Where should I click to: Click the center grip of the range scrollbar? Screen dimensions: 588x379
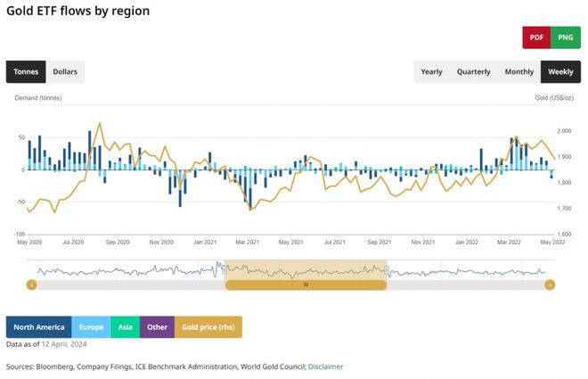pyautogui.click(x=306, y=284)
